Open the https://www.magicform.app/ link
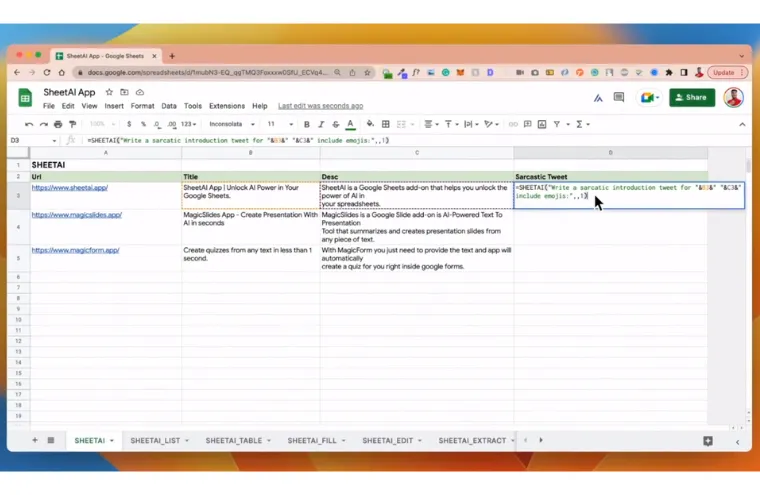 pyautogui.click(x=76, y=250)
